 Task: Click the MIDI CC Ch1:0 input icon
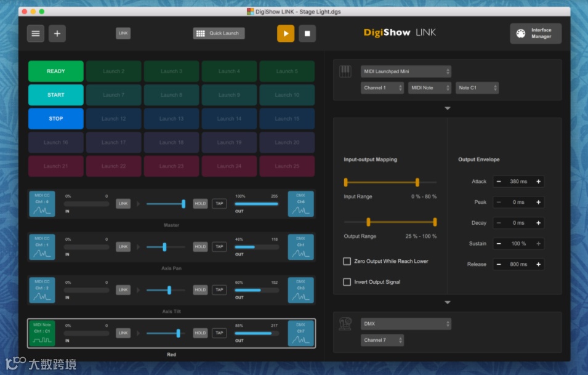coord(42,204)
